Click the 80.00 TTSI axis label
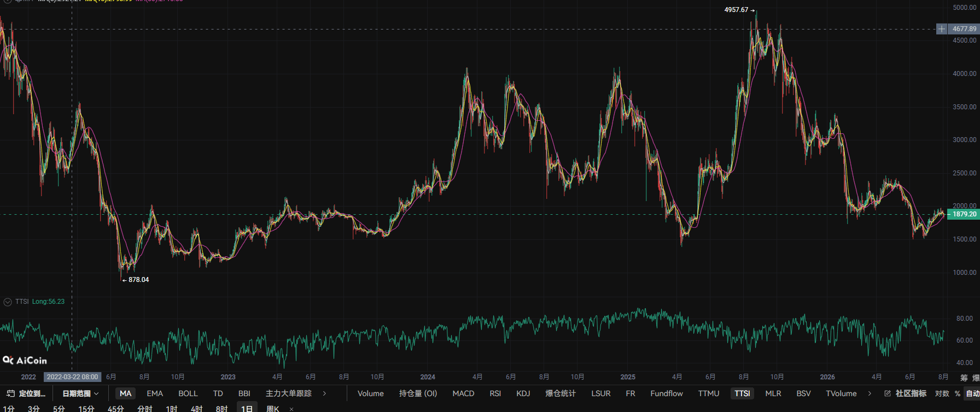Screen dimensions: 980x412 965,319
